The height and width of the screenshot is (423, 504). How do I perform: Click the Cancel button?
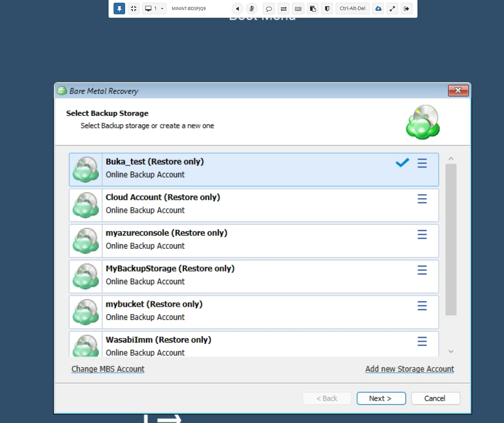click(436, 398)
